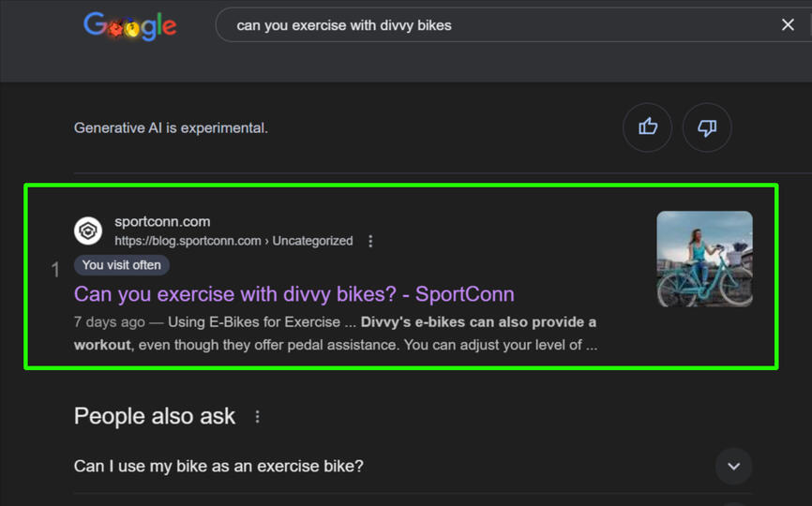
Task: Click the Google logo
Action: click(129, 25)
